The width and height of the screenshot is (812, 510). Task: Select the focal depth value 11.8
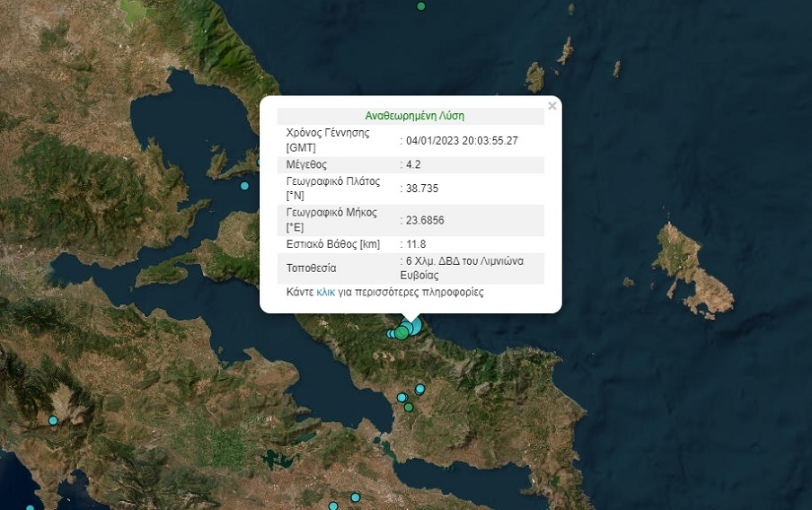pyautogui.click(x=416, y=244)
